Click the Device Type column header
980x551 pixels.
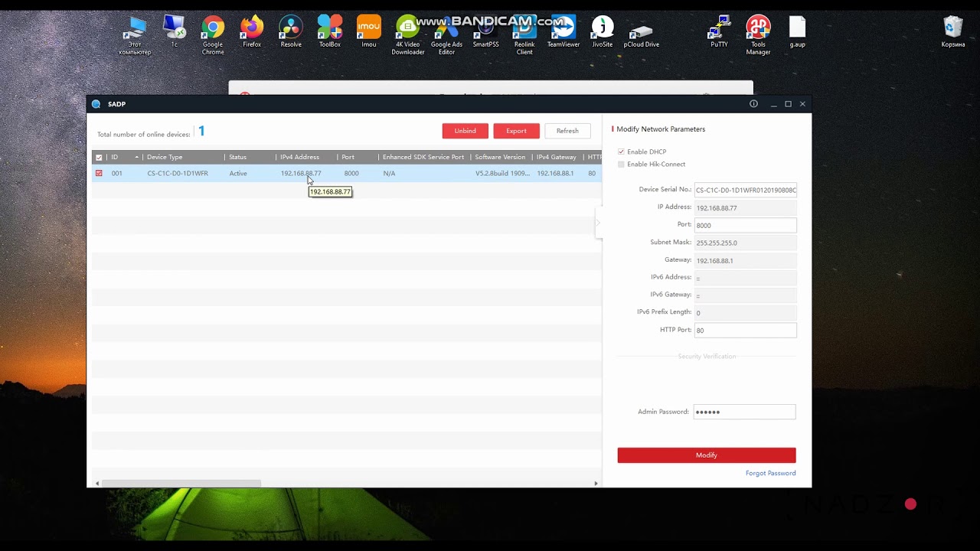pyautogui.click(x=184, y=157)
